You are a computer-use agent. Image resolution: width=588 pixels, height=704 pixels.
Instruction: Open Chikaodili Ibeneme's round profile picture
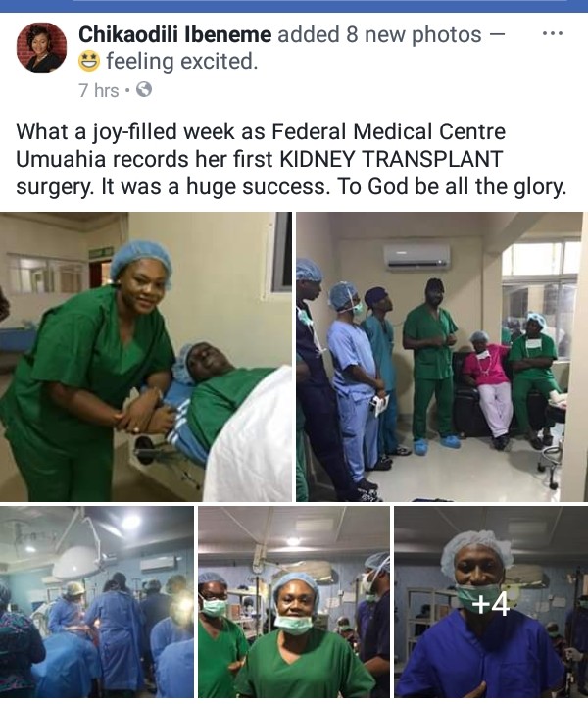[41, 47]
